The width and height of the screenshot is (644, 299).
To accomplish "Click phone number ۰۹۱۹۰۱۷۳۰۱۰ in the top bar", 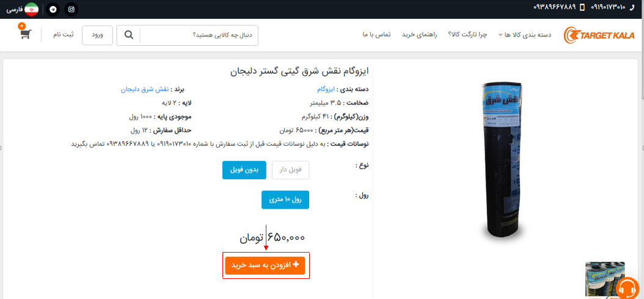I will pyautogui.click(x=608, y=7).
